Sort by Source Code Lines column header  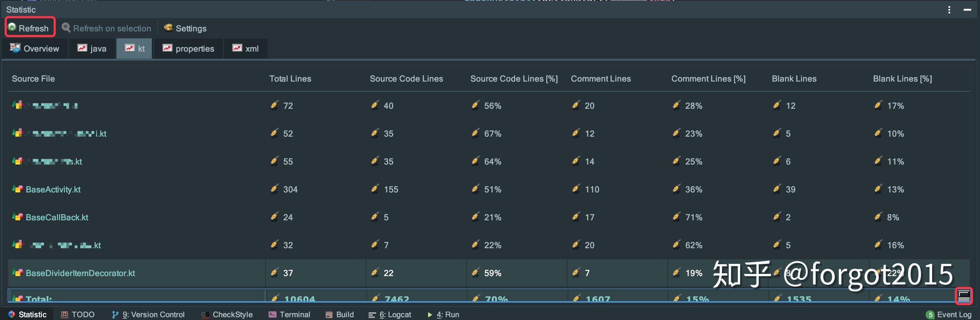[406, 79]
